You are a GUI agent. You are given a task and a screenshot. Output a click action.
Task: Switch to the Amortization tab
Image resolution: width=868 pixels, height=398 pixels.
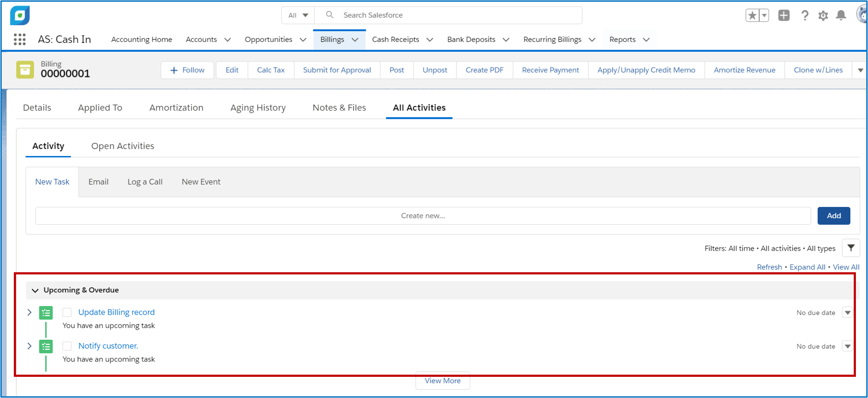[176, 108]
